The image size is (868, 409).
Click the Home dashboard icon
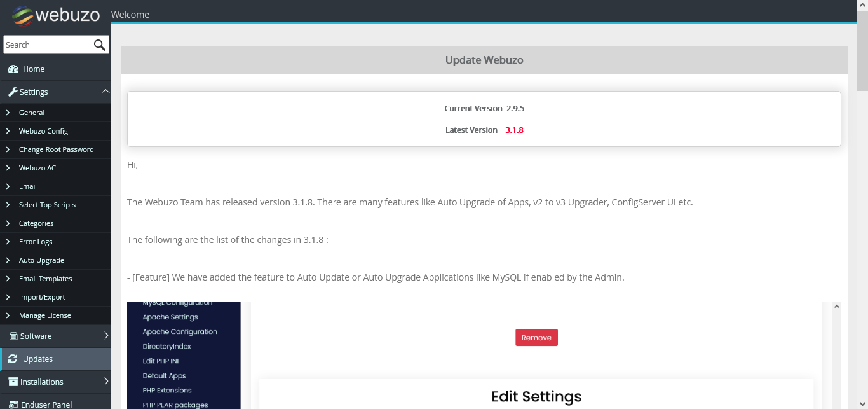click(x=13, y=69)
